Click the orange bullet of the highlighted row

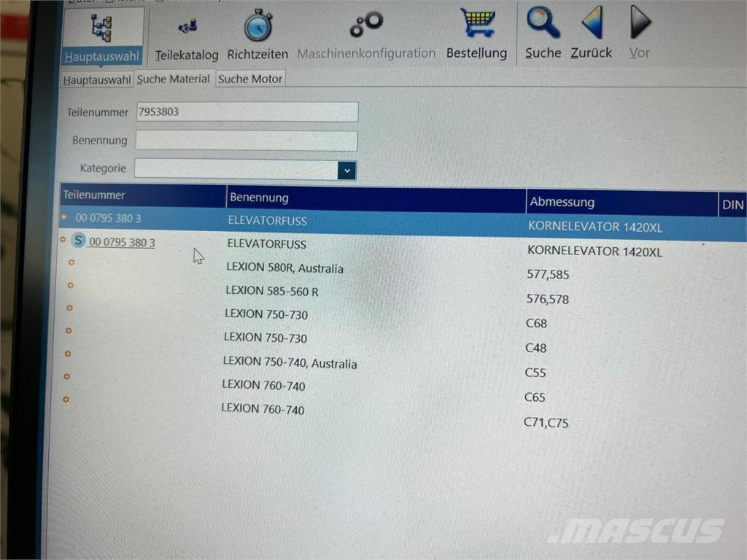point(64,217)
